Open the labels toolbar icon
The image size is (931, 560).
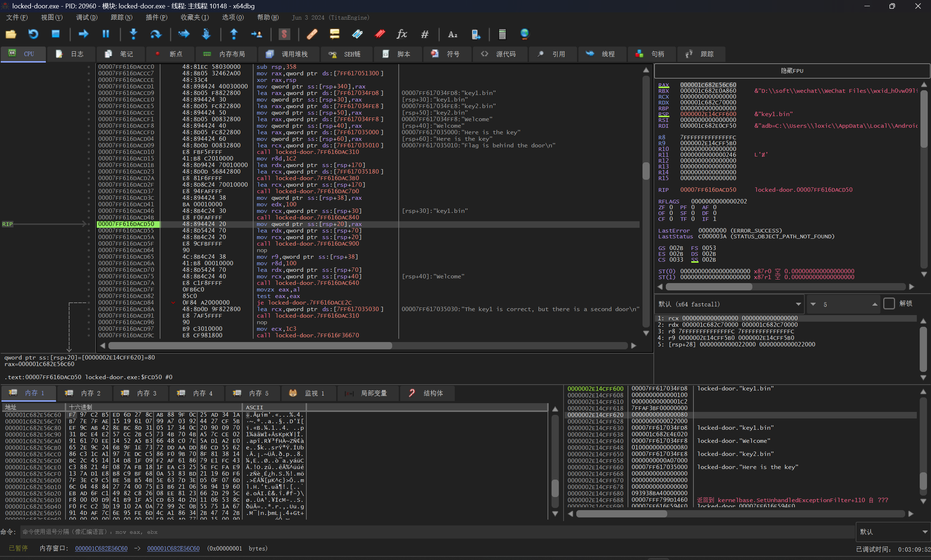[357, 34]
